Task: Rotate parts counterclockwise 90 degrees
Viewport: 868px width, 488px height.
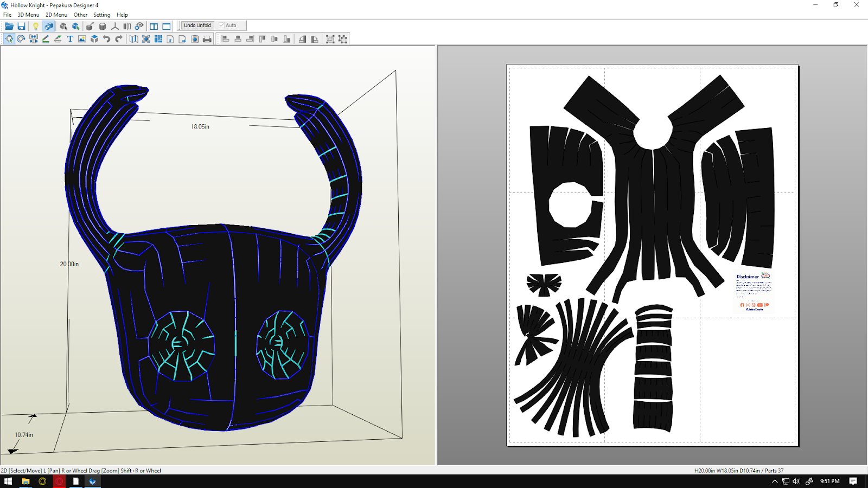Action: coord(302,39)
